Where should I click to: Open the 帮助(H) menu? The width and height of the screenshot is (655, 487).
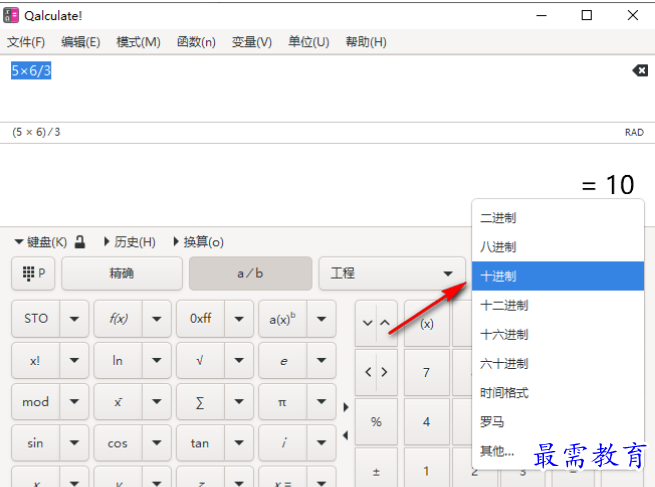[366, 42]
